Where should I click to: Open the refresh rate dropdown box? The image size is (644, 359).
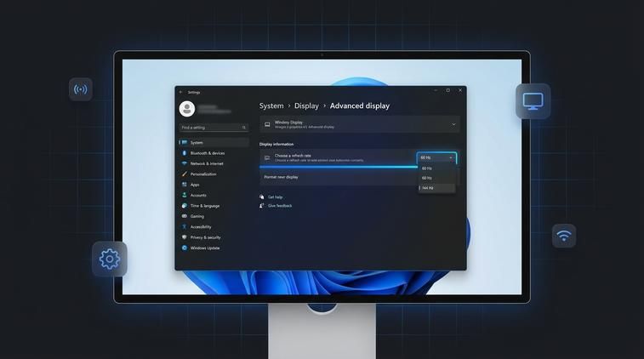point(436,157)
